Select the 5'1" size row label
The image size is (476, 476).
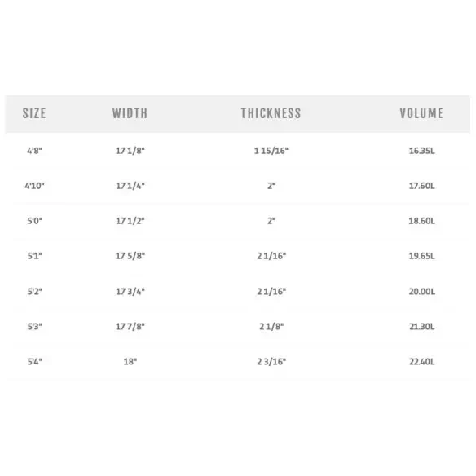34,256
